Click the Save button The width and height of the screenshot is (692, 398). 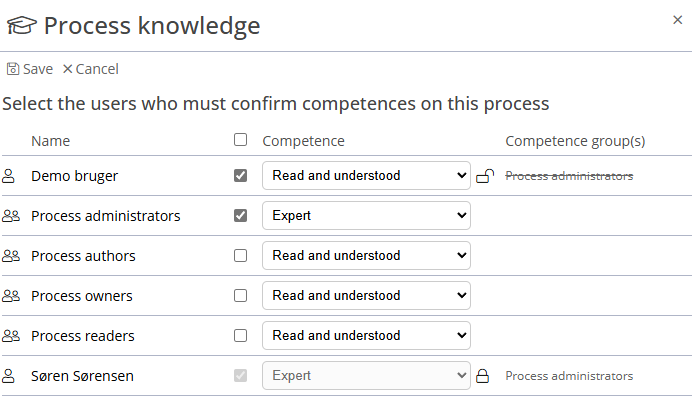tap(30, 69)
